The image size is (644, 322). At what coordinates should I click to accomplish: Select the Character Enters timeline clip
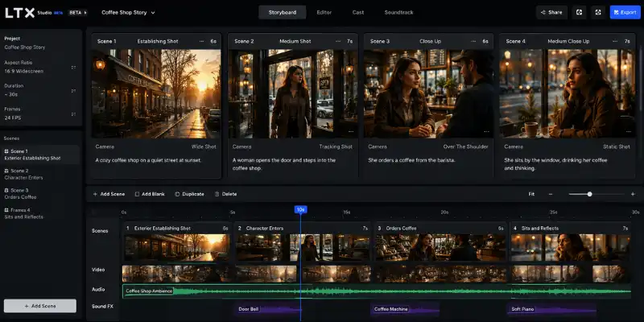point(303,242)
